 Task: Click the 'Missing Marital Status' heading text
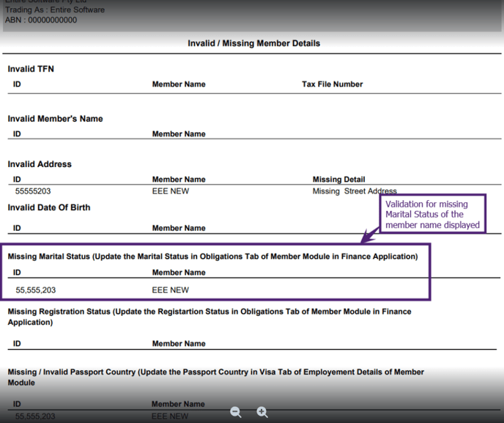click(212, 257)
